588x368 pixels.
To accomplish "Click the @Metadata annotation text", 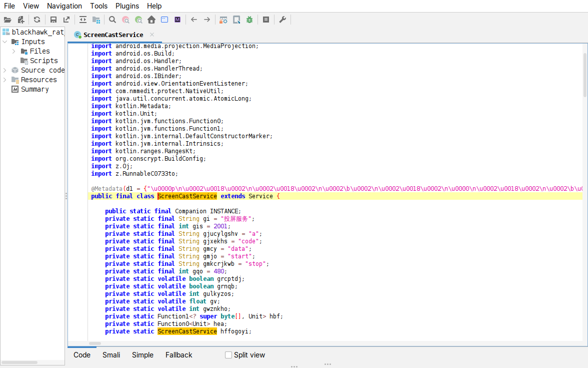I will pos(106,188).
